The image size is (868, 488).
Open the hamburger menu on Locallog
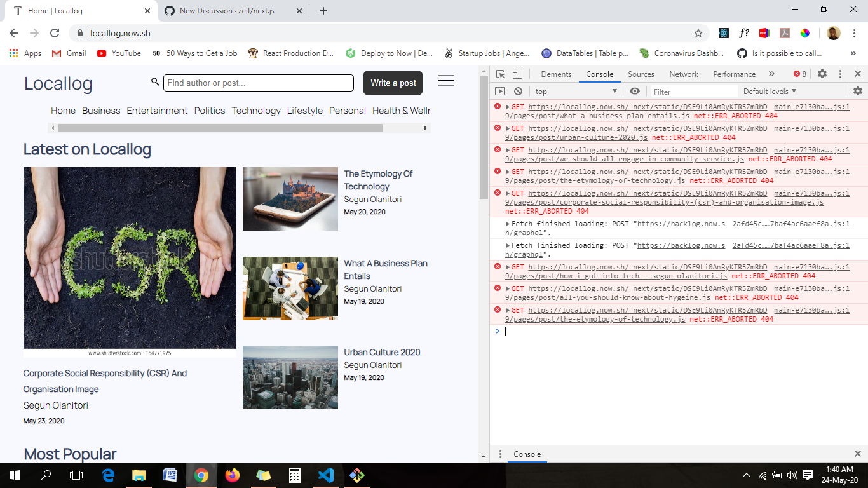(446, 81)
